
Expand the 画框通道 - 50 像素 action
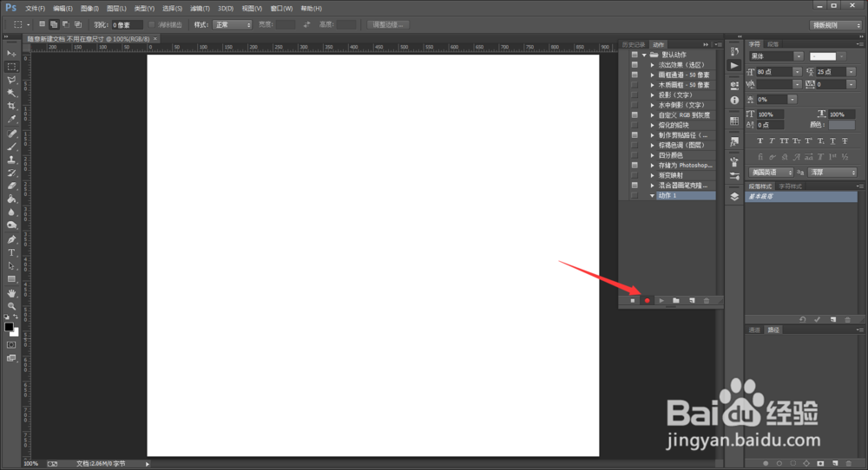pyautogui.click(x=652, y=75)
